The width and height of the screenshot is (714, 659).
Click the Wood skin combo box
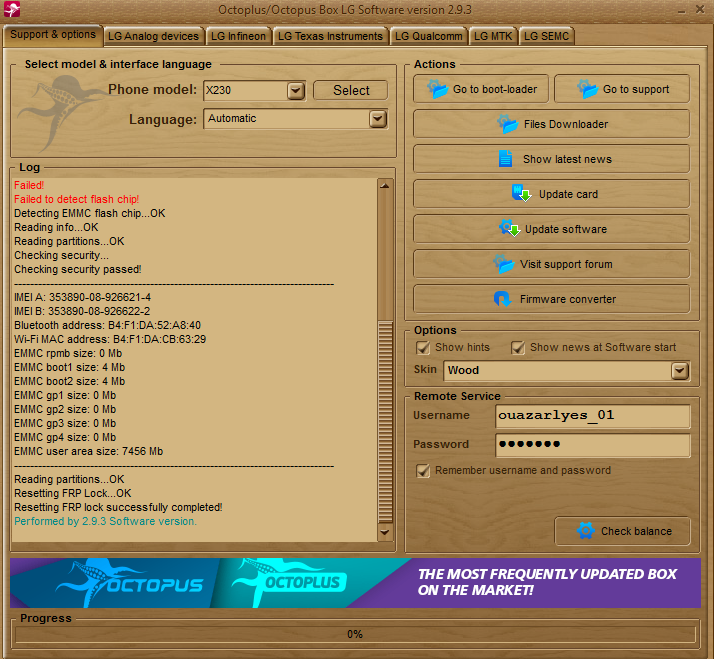tap(566, 370)
